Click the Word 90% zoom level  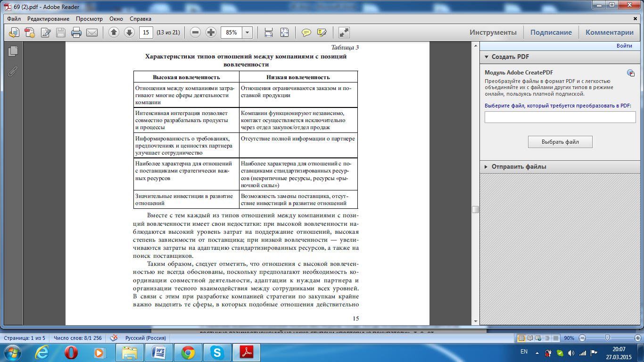(569, 338)
